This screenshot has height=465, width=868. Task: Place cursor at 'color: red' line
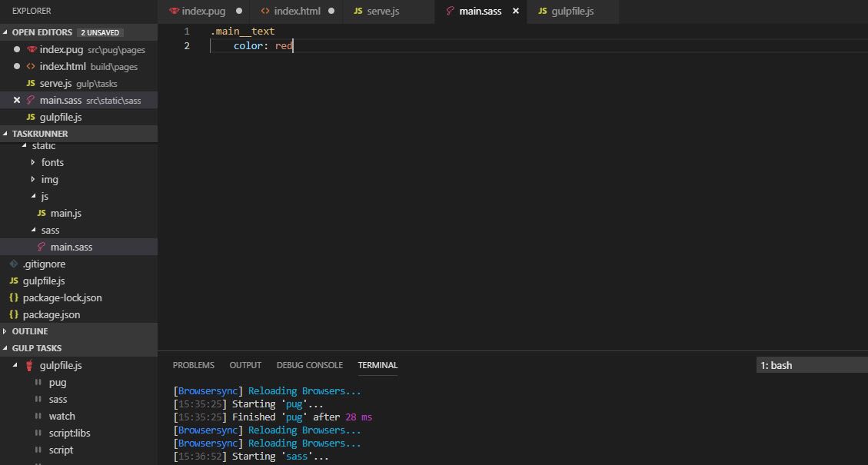coord(263,46)
